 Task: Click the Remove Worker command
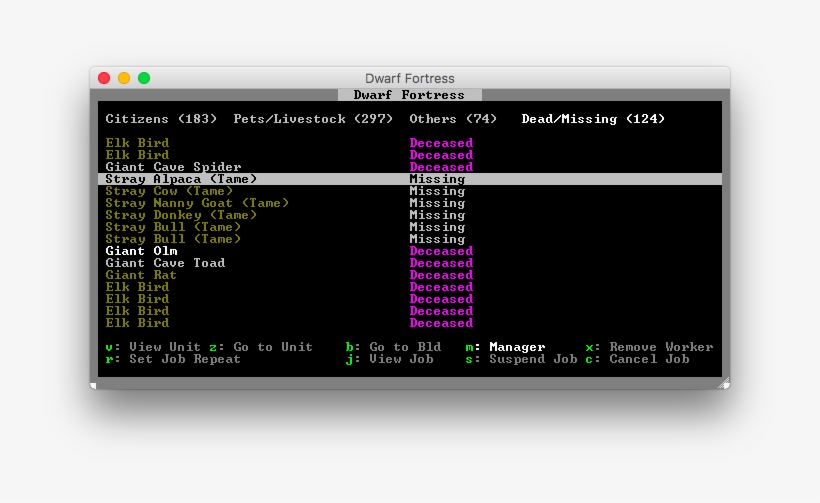(x=649, y=347)
